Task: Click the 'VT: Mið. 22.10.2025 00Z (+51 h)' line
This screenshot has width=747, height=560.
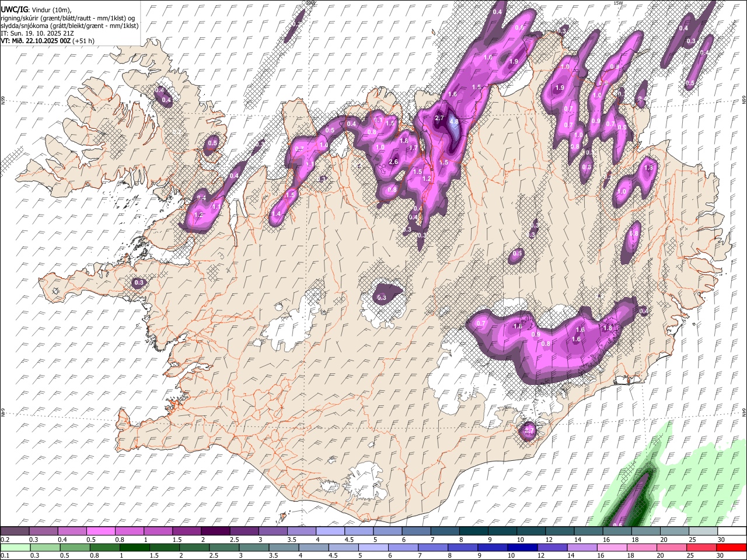Action: (48, 41)
